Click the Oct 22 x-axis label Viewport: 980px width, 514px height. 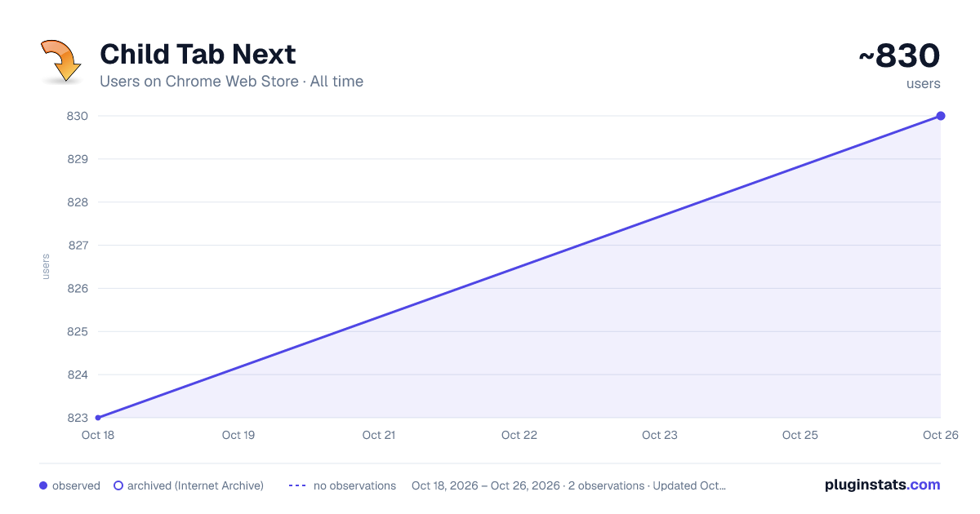(x=519, y=435)
